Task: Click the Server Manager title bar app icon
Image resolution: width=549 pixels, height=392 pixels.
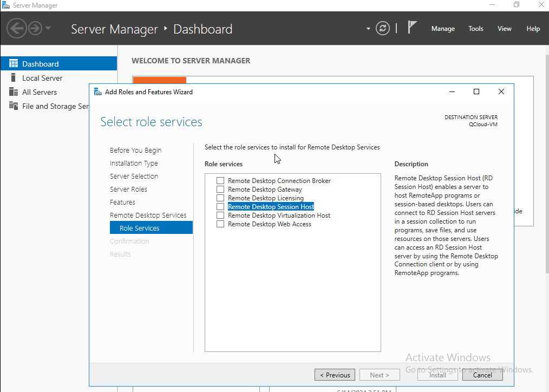Action: point(5,5)
